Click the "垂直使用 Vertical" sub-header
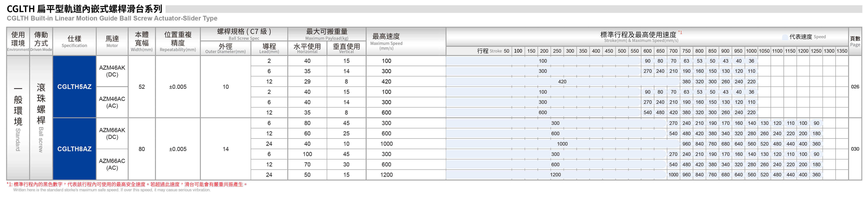This screenshot has height=199, width=868. click(x=346, y=48)
